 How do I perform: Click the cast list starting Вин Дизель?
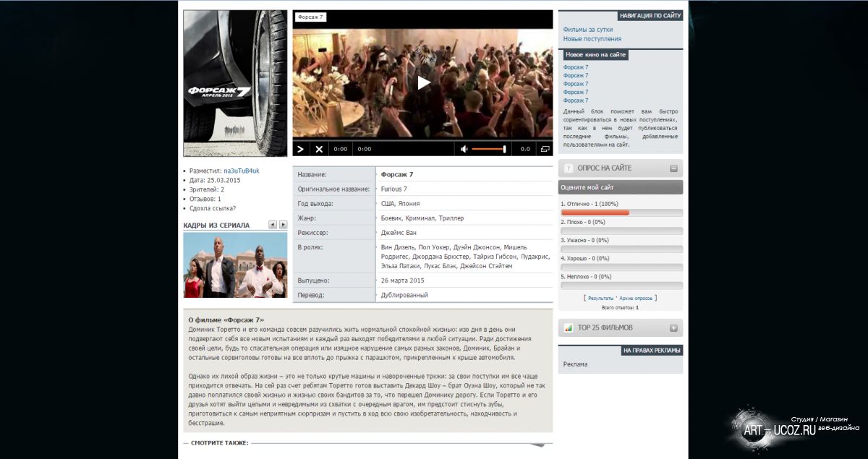coord(465,257)
